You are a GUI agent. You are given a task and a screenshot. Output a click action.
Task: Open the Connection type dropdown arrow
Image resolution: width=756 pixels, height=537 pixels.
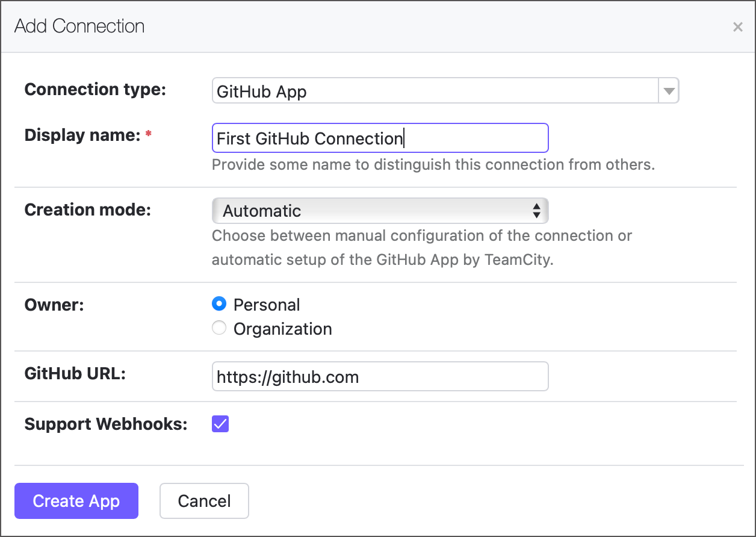point(668,90)
